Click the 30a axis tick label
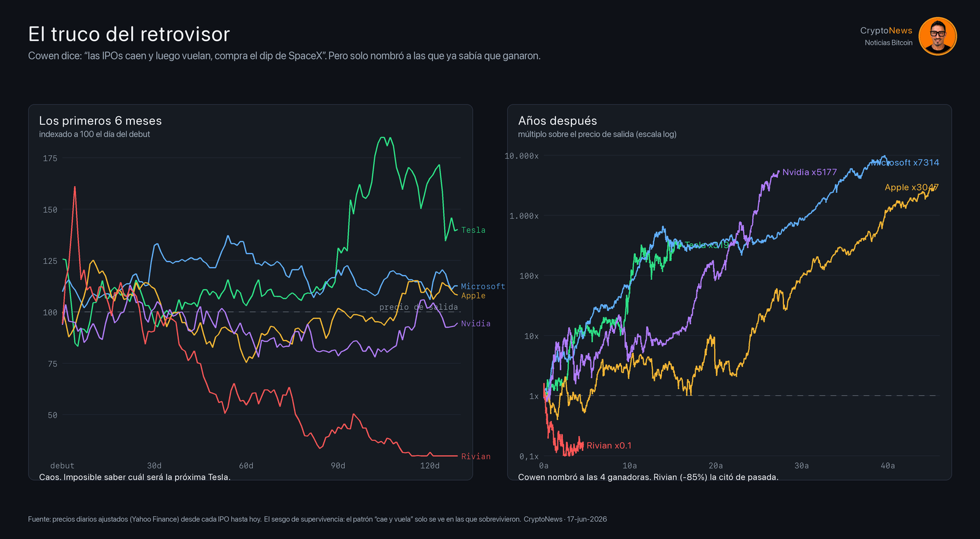The image size is (980, 539). 801,466
